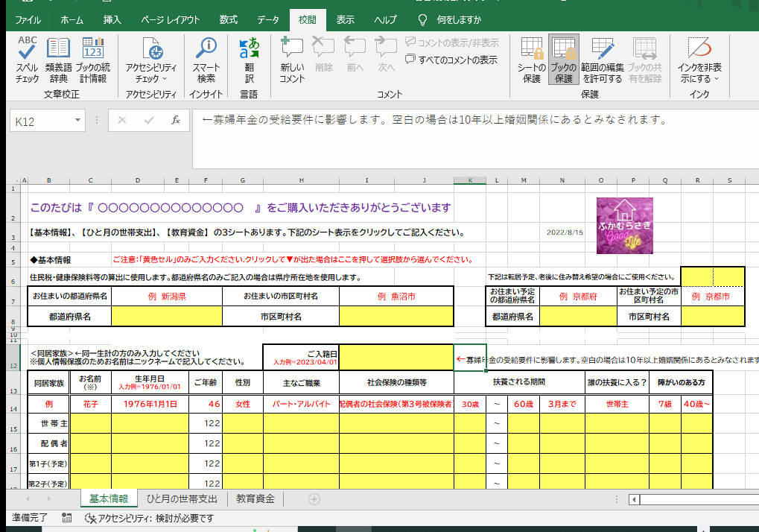The width and height of the screenshot is (759, 532).
Task: Click the formula bar confirm checkmark
Action: [149, 121]
